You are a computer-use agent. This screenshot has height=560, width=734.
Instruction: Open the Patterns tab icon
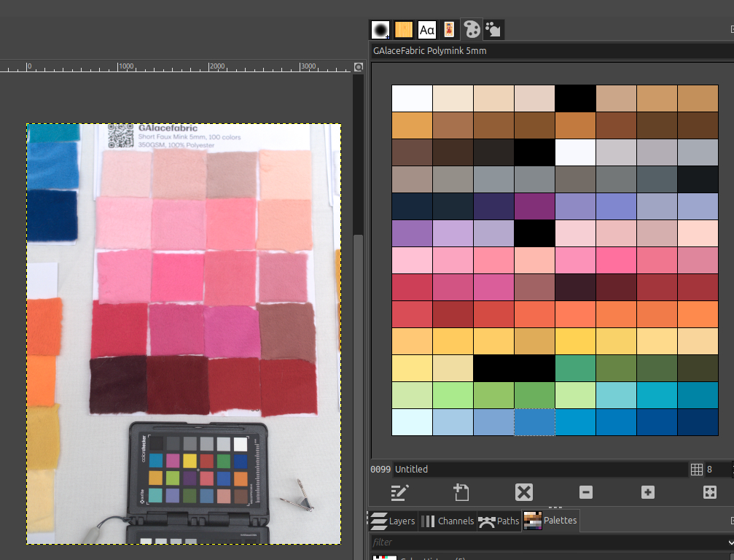[x=404, y=29]
